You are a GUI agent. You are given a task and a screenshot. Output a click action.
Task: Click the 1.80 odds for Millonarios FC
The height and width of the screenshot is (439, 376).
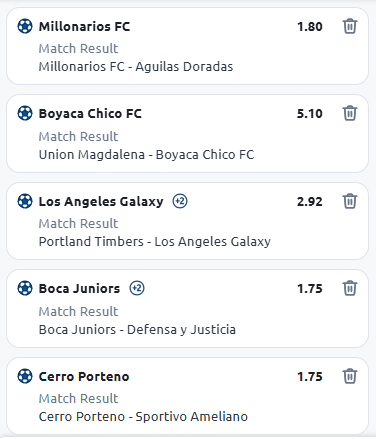pyautogui.click(x=310, y=27)
